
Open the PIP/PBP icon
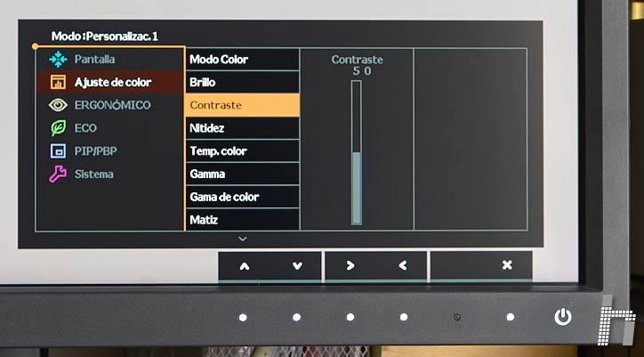click(58, 151)
